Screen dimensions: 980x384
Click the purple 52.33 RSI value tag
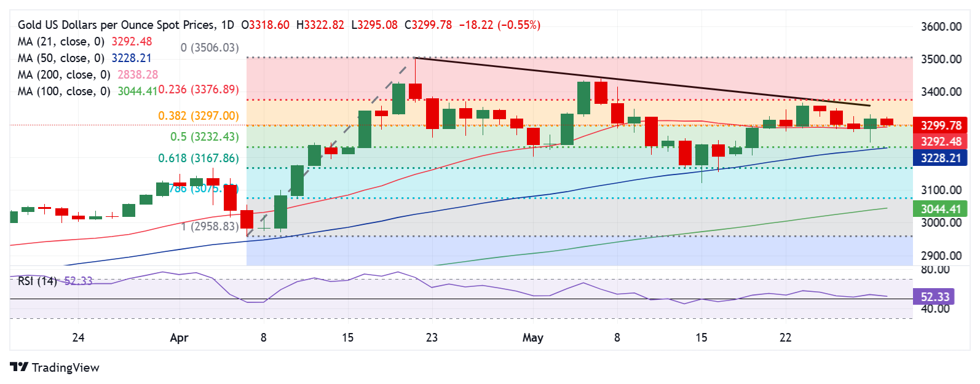pos(935,297)
